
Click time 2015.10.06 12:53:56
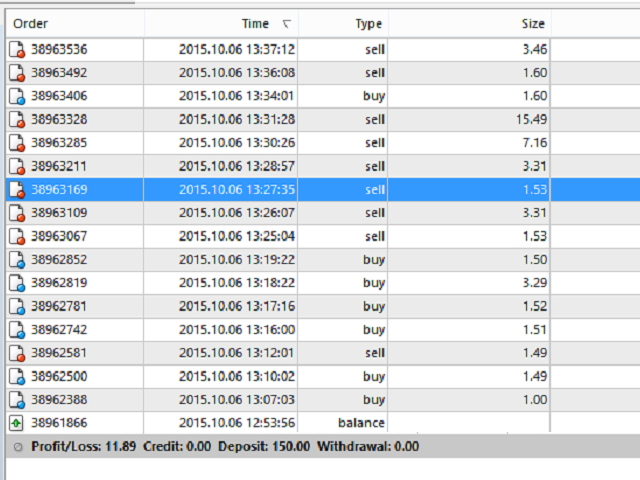(237, 423)
